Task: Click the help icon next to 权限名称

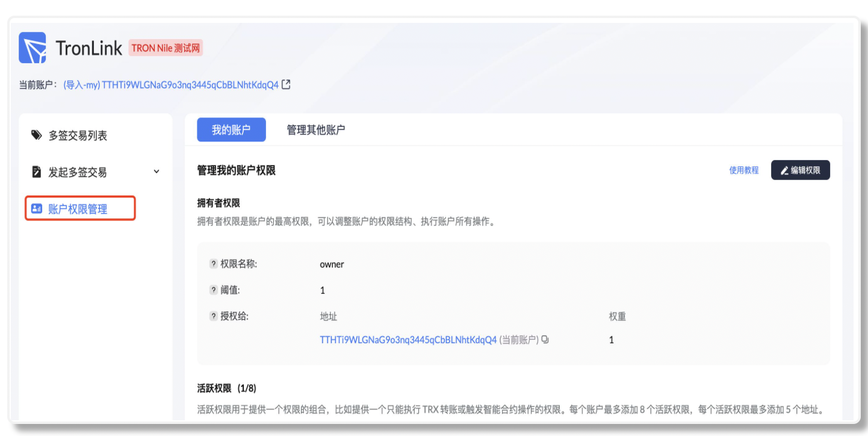Action: (x=213, y=264)
